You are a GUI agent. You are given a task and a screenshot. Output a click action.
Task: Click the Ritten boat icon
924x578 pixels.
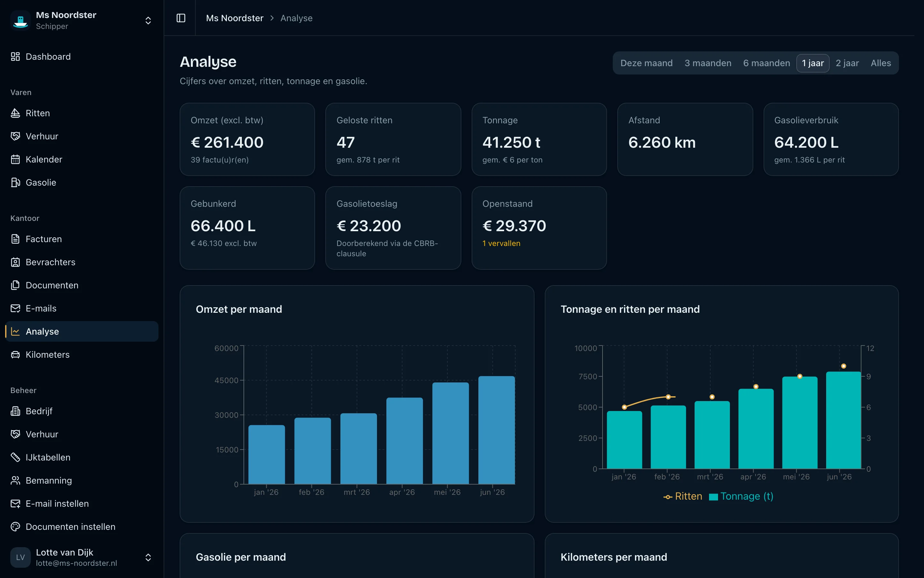[x=15, y=113]
